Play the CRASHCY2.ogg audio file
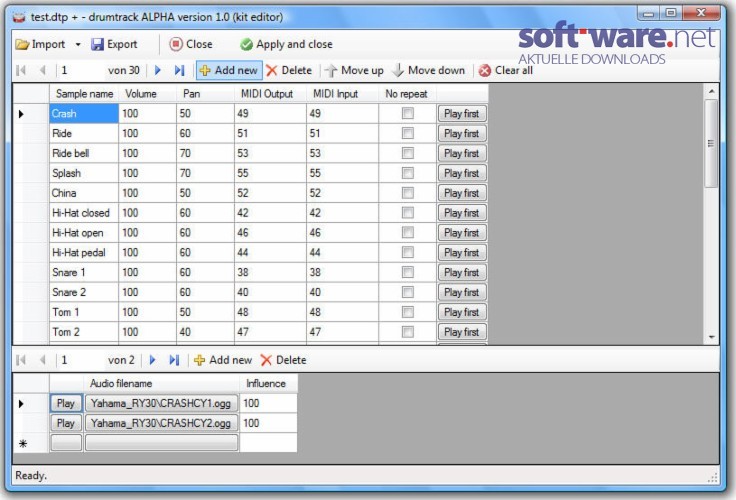Viewport: 736px width, 500px height. [66, 423]
